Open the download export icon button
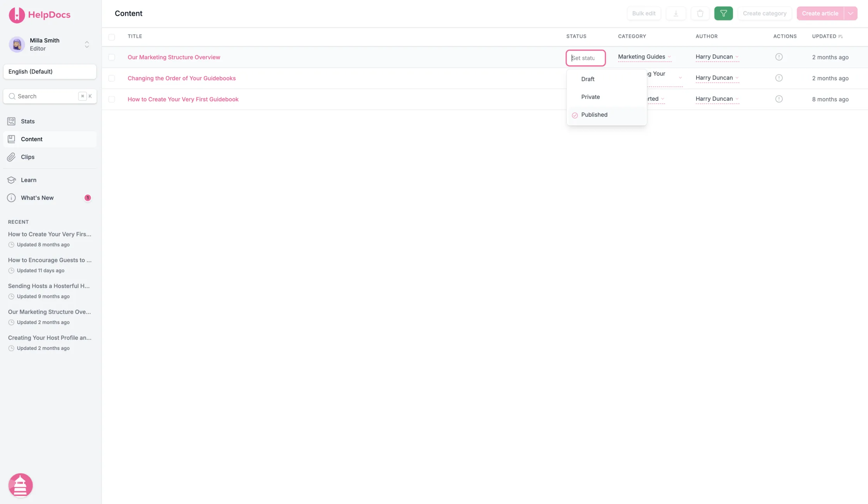The height and width of the screenshot is (504, 868). [x=676, y=14]
